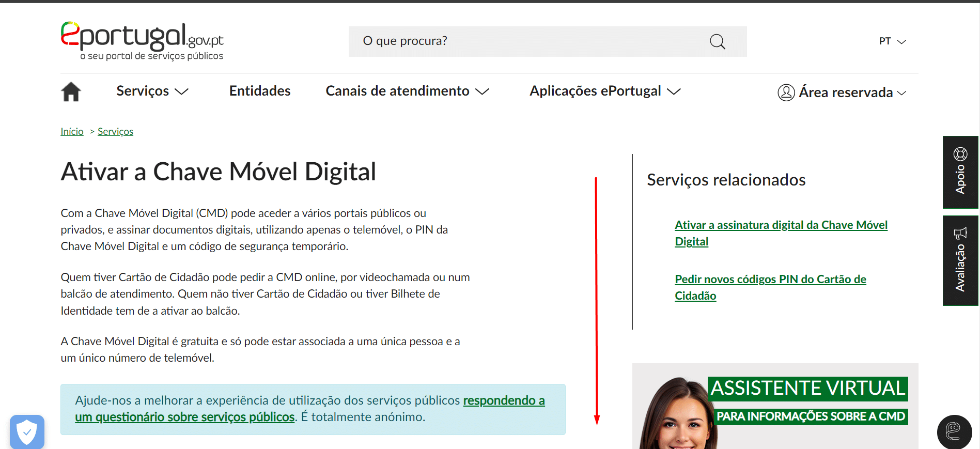
Task: Expand Canais de atendimento menu
Action: tap(407, 91)
